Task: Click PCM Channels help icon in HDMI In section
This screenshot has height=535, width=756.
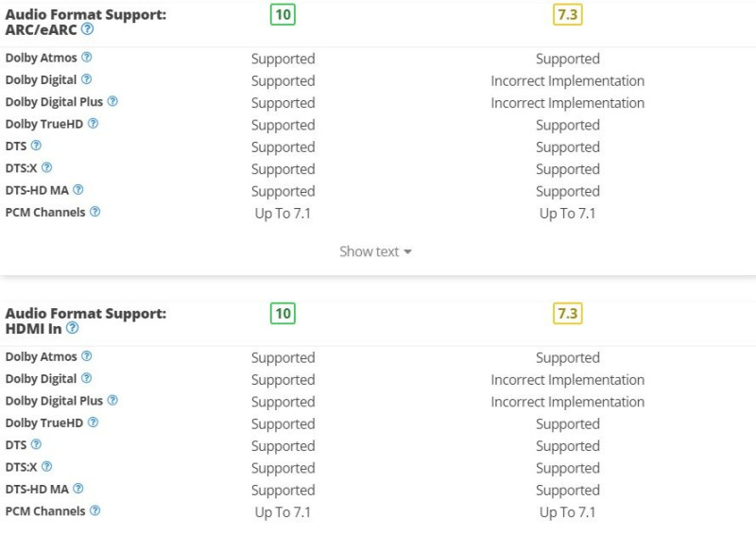Action: [x=95, y=510]
